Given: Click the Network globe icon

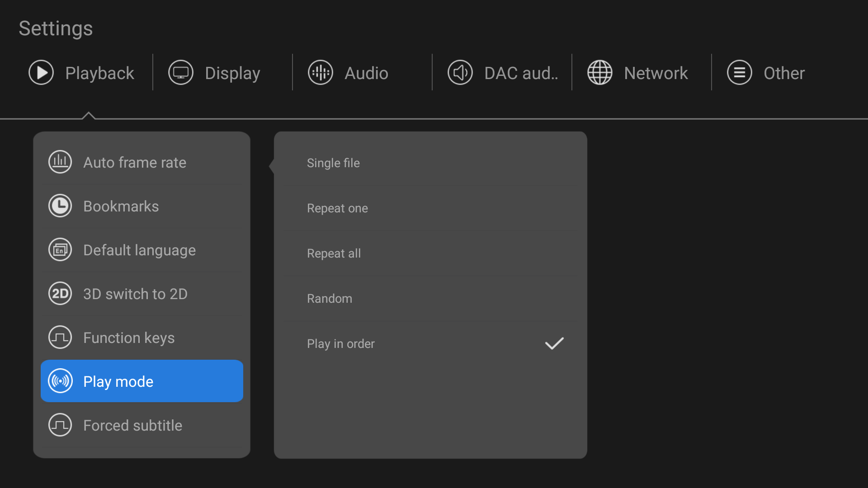Looking at the screenshot, I should [x=600, y=73].
